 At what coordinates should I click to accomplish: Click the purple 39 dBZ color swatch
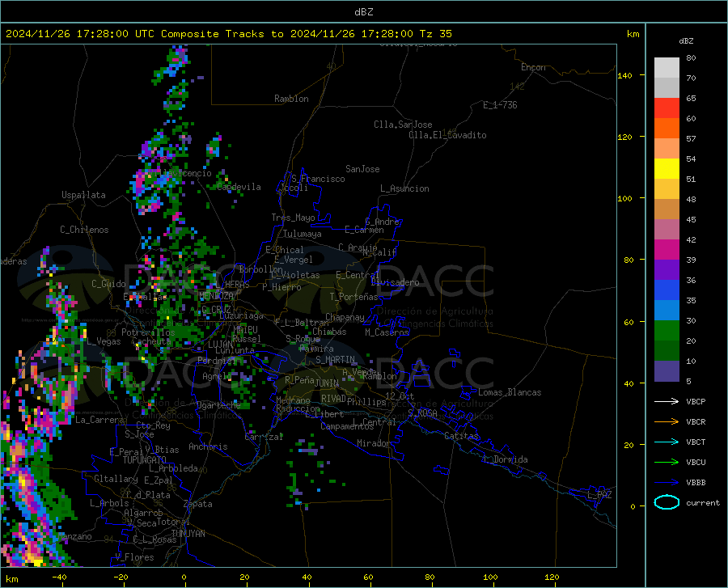667,270
